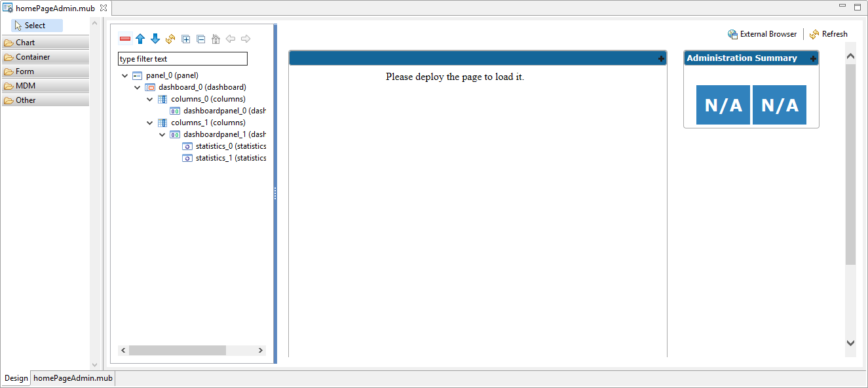Click the outline scrollbar right arrow

[260, 351]
